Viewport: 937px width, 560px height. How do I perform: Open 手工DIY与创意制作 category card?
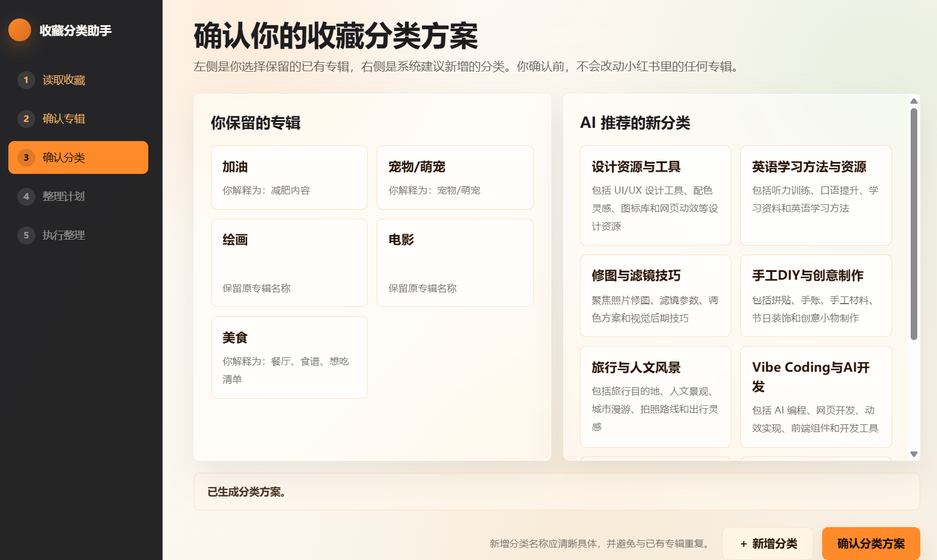[816, 296]
